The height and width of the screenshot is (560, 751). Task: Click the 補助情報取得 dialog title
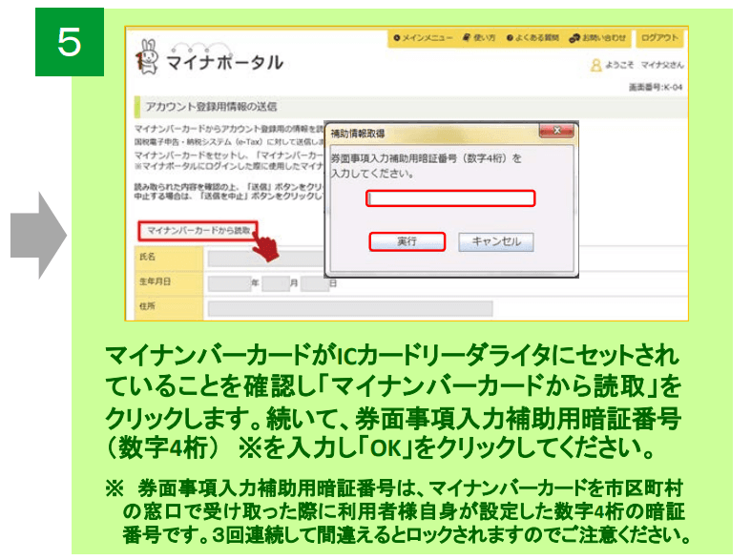coord(357,134)
